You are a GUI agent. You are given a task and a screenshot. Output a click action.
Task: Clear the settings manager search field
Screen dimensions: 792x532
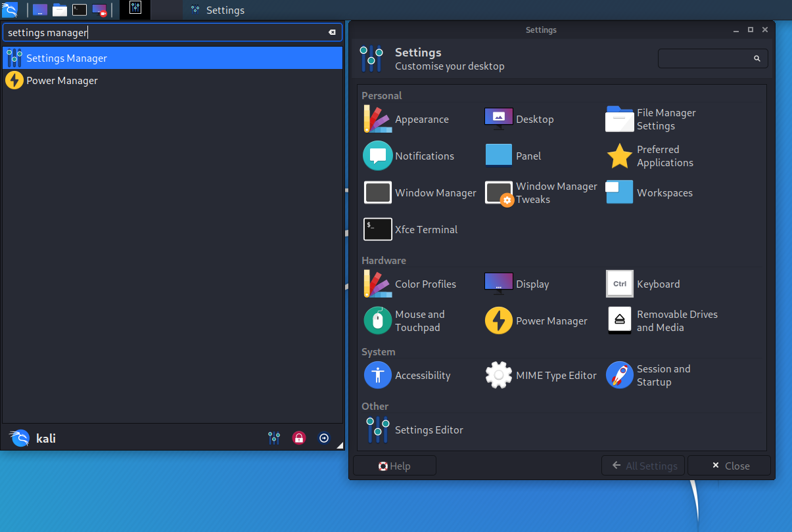coord(332,32)
